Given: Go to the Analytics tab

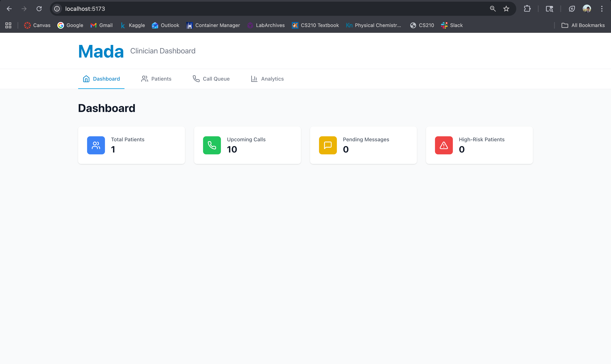Looking at the screenshot, I should (x=267, y=79).
